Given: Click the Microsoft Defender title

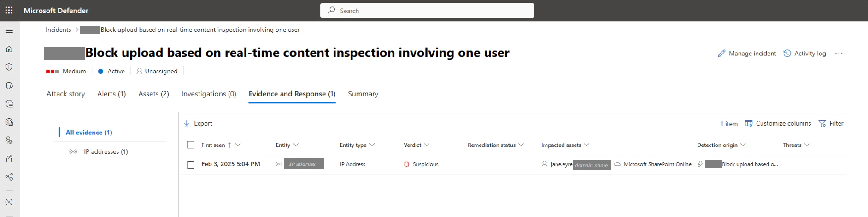Looking at the screenshot, I should click(56, 10).
